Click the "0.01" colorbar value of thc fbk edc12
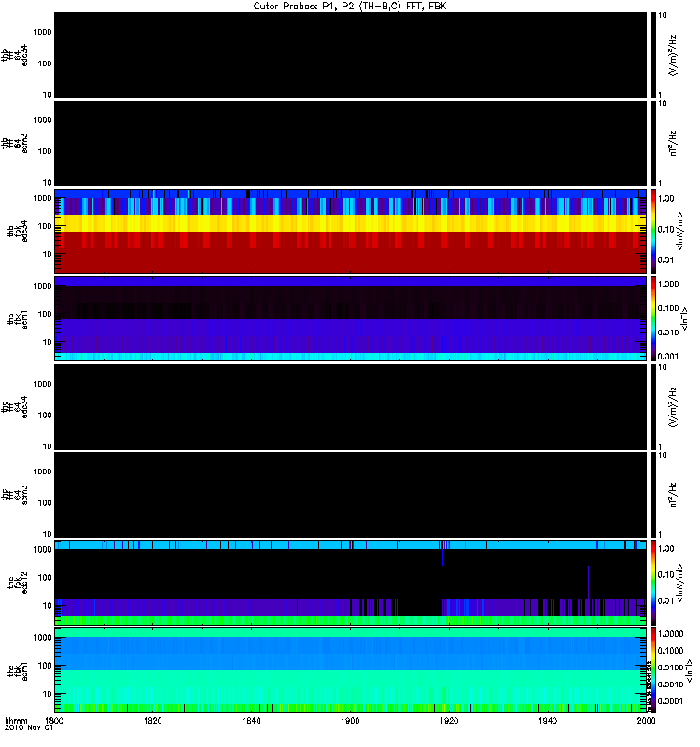700x747 pixels. click(665, 600)
